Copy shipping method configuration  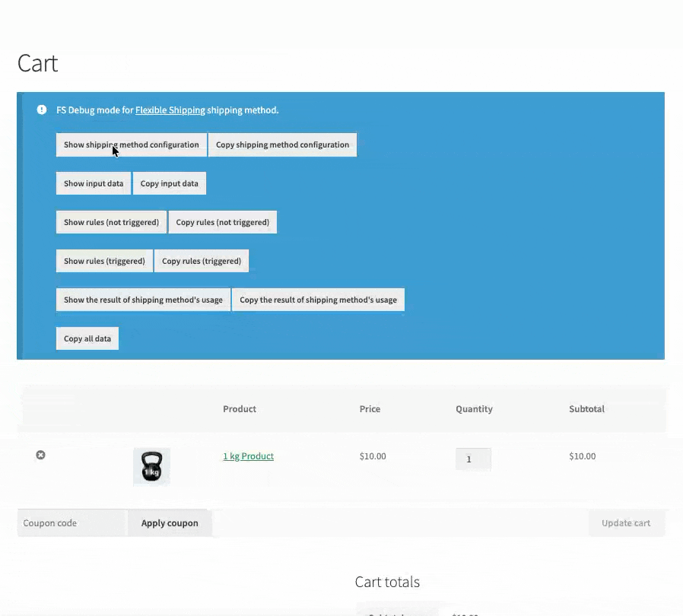click(x=282, y=144)
